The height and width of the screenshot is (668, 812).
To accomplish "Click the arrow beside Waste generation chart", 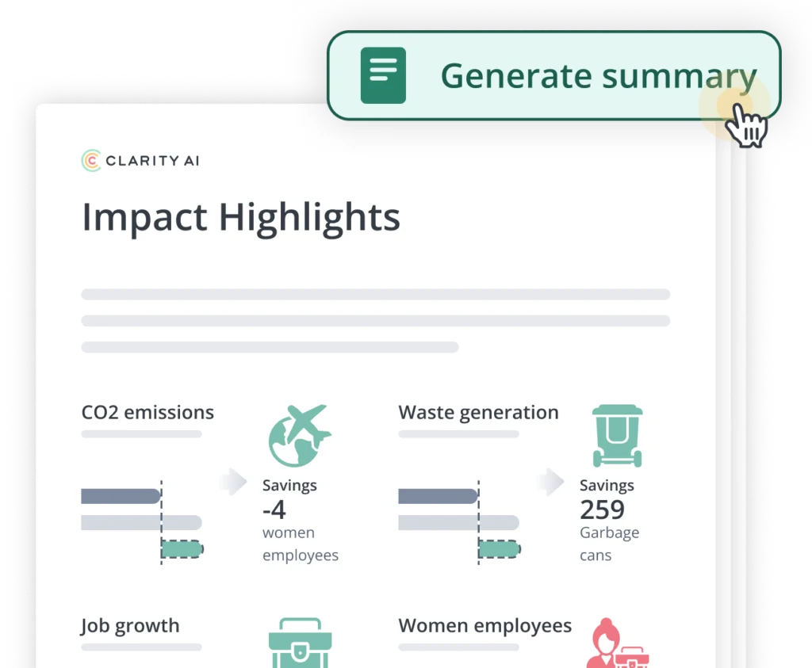I will coord(550,481).
